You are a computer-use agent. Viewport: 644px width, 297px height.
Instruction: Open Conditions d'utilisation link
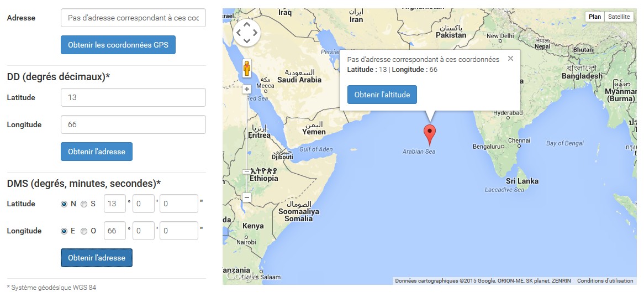tap(605, 281)
